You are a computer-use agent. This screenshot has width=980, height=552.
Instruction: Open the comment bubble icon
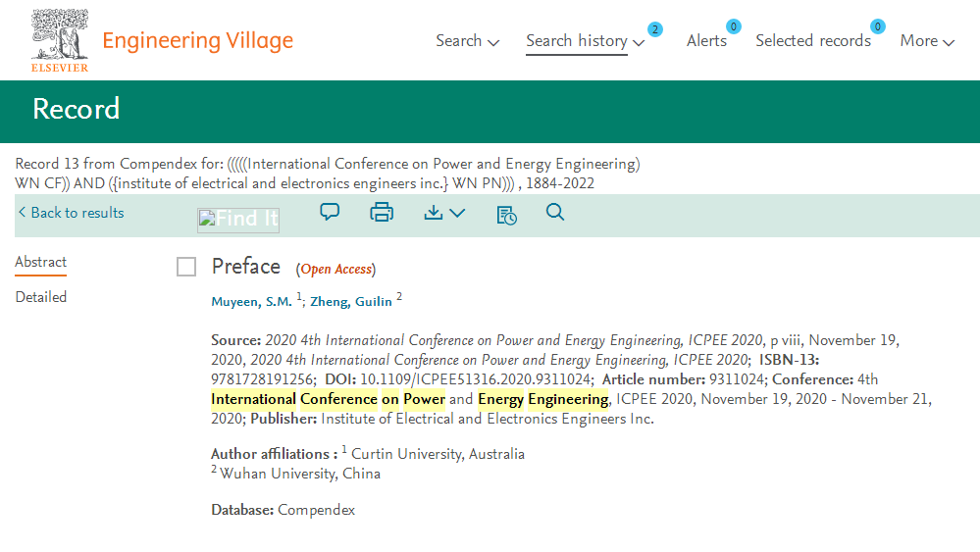(330, 212)
